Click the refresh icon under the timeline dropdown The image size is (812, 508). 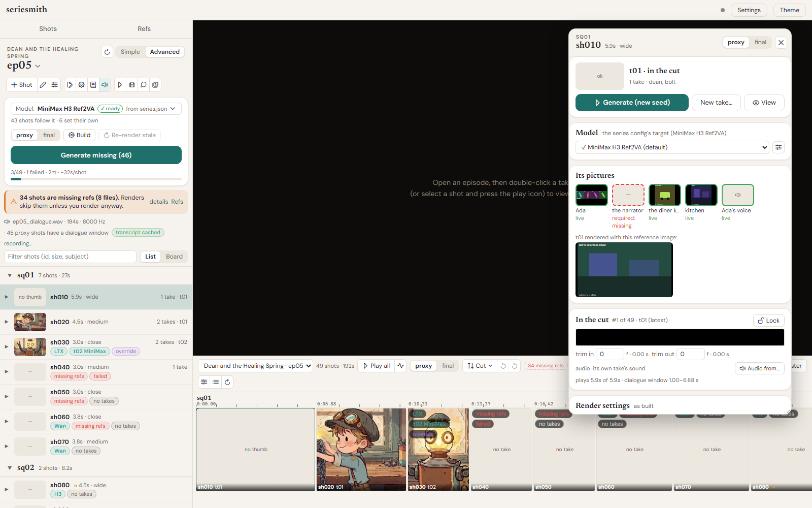coord(227,382)
